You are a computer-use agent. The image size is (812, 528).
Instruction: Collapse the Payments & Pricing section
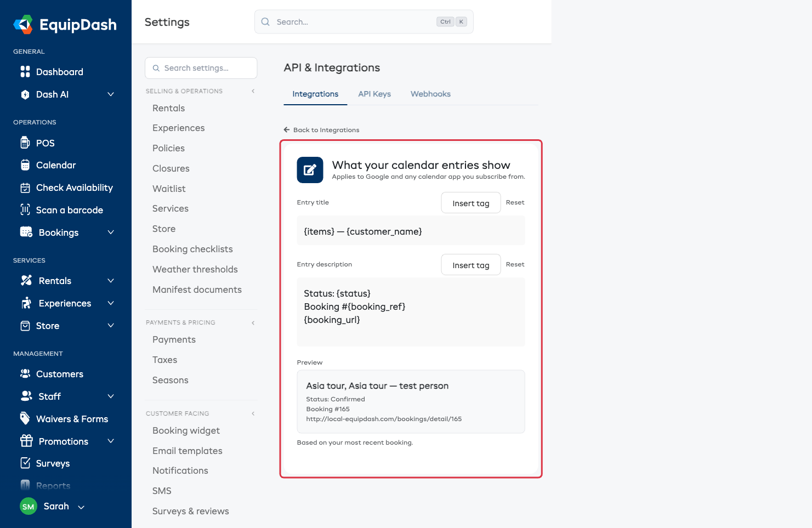click(253, 322)
